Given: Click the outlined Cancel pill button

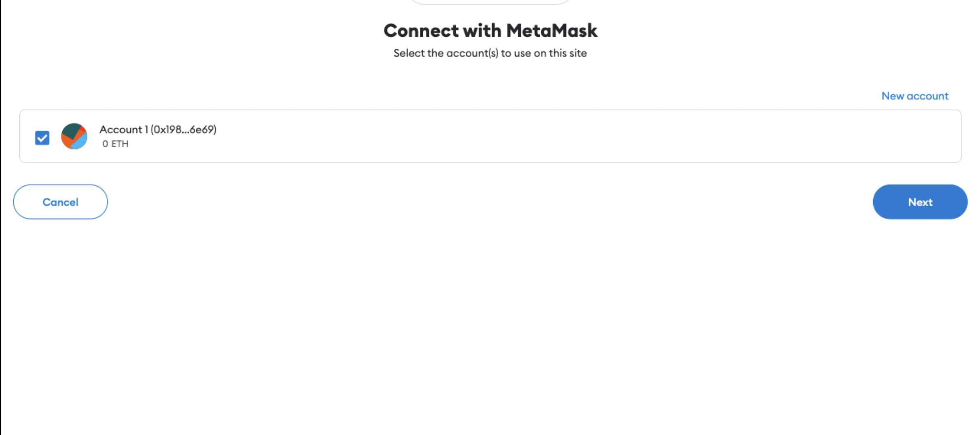Looking at the screenshot, I should click(x=61, y=202).
